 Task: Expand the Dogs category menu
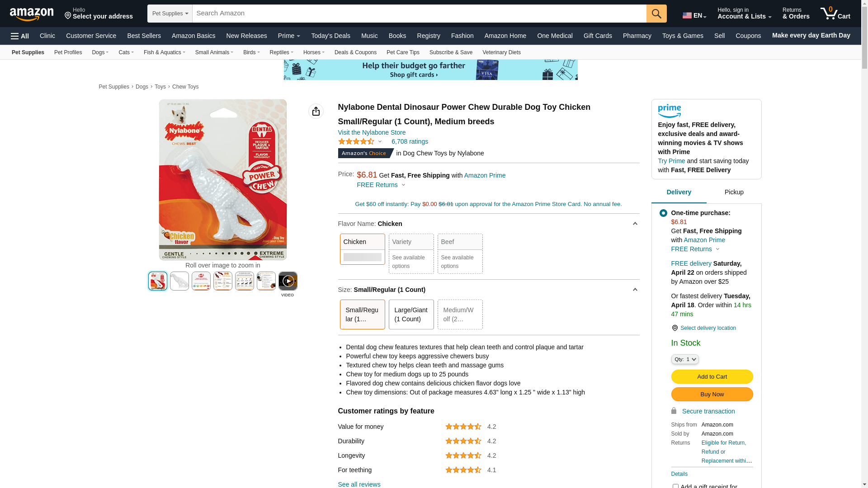coord(100,52)
